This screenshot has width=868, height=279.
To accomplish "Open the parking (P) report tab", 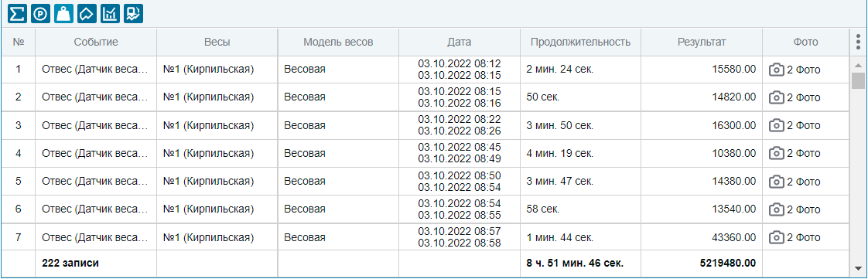I will click(x=40, y=14).
